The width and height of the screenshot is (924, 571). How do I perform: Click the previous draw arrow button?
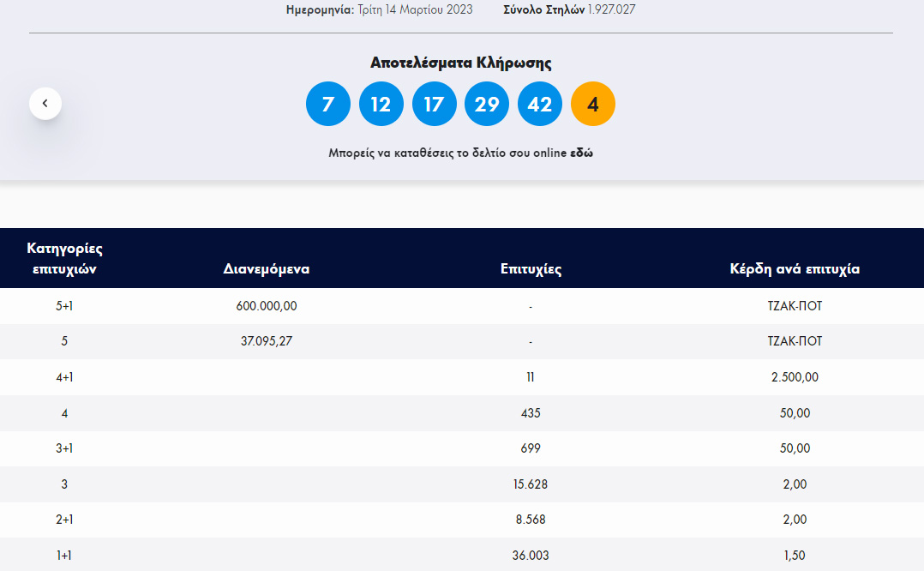click(x=45, y=104)
